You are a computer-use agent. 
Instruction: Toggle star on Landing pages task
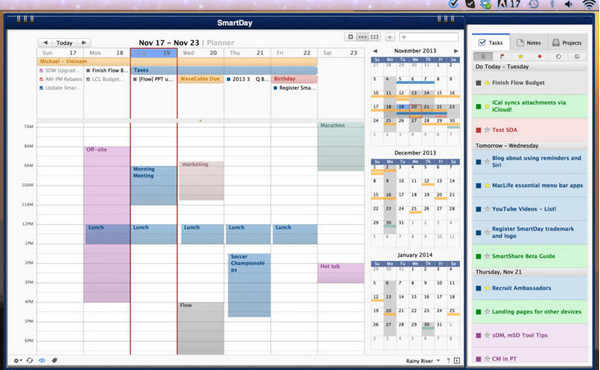click(x=487, y=311)
